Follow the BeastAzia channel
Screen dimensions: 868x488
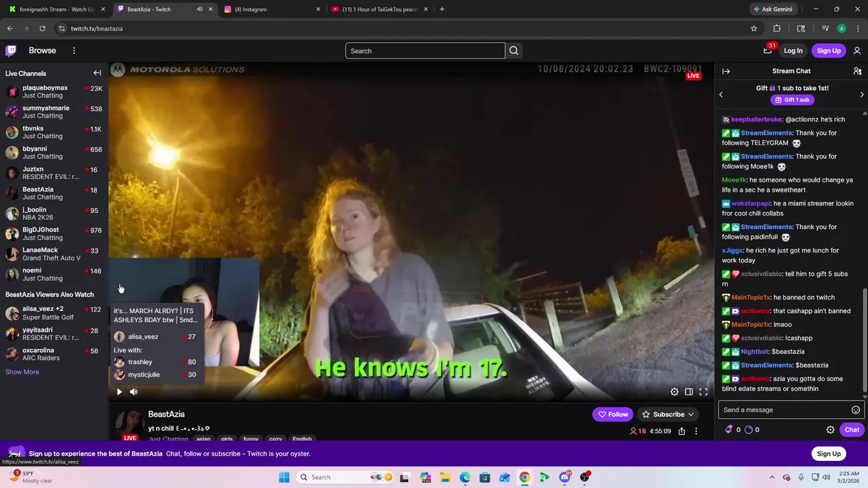coord(613,414)
